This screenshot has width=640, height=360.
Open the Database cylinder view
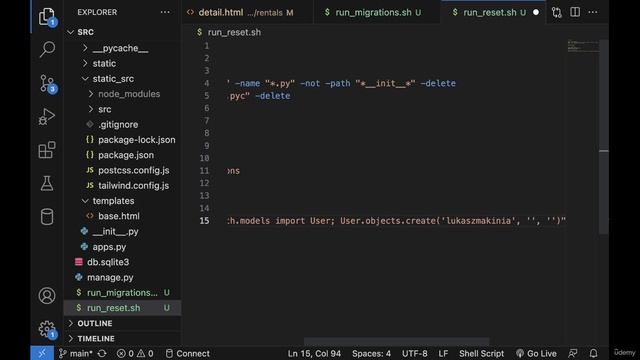[x=47, y=217]
